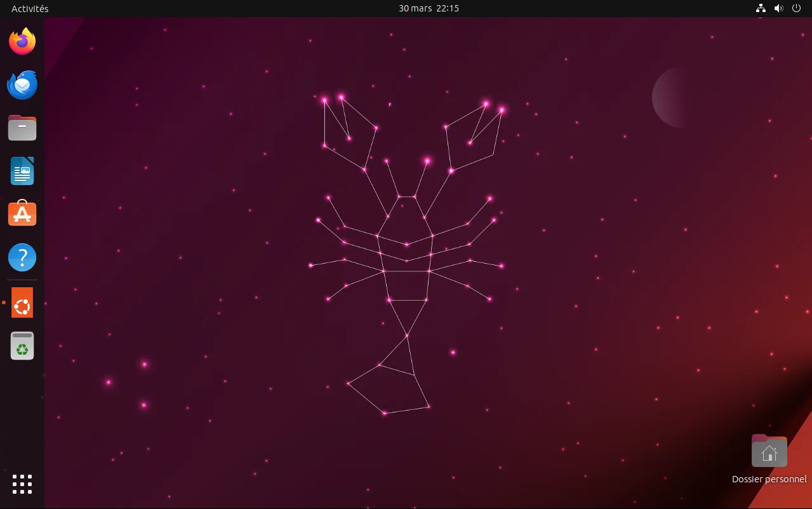Open Ubuntu Software store
The image size is (812, 509).
[22, 214]
